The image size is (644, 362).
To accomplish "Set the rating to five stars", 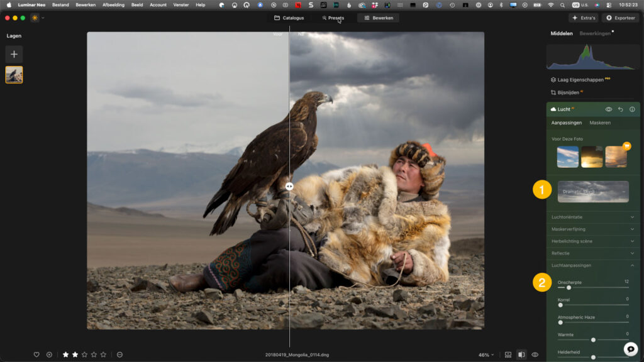I will 104,354.
